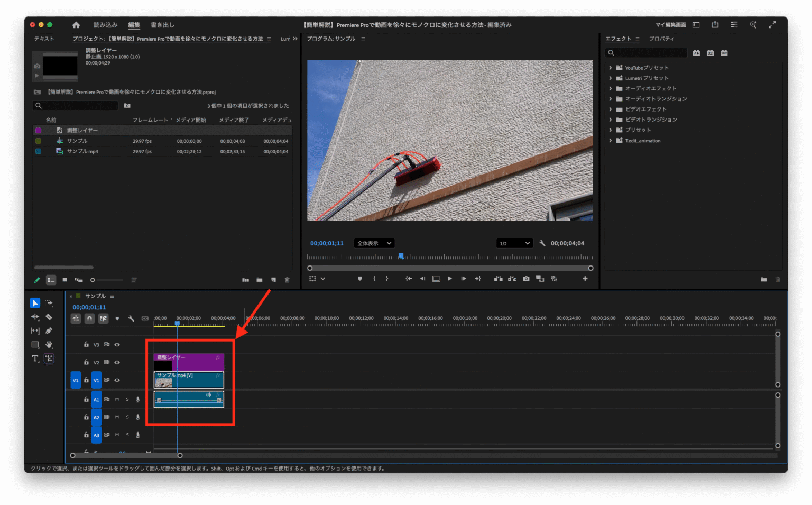Open the 1/2 playback resolution dropdown

[513, 243]
